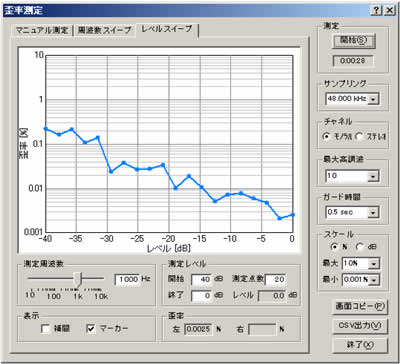Choose the ステレオ channel radio button

point(359,137)
